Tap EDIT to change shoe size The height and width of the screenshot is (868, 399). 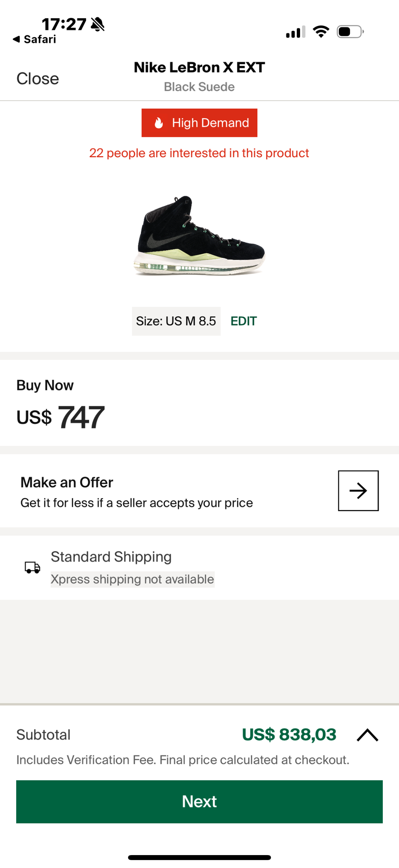pyautogui.click(x=244, y=321)
